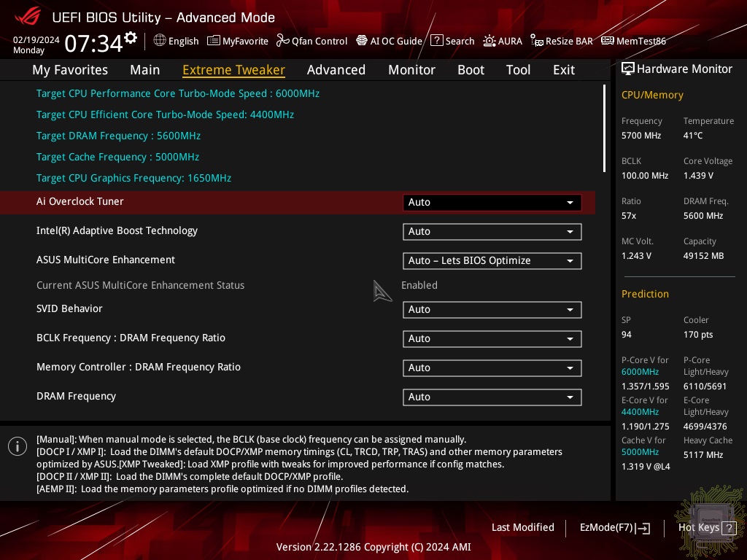The image size is (747, 560).
Task: Expand the DRAM Frequency dropdown
Action: 492,397
